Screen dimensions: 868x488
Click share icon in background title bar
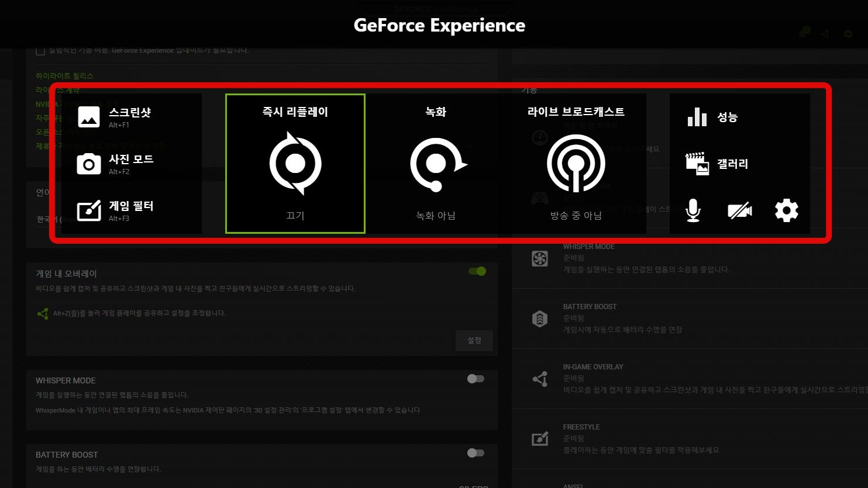[x=825, y=34]
